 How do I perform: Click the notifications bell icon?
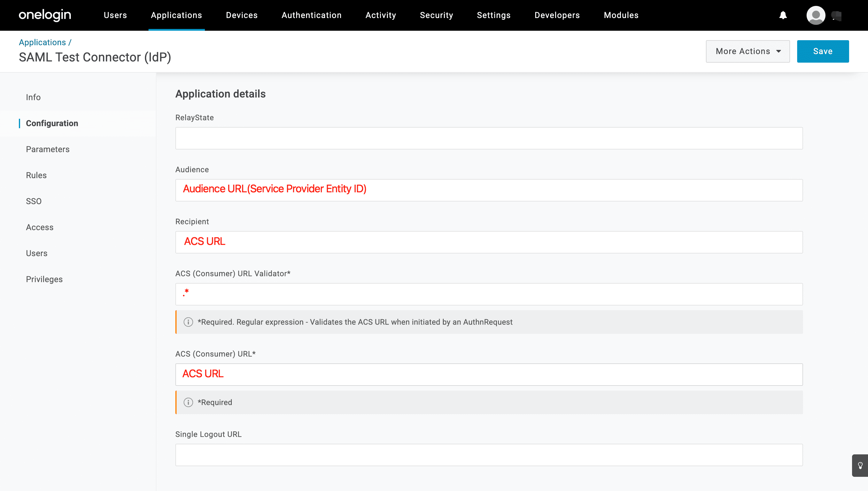(x=783, y=15)
